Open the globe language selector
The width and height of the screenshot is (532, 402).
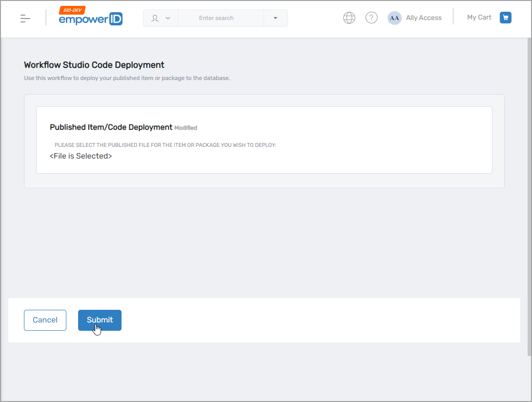[349, 17]
